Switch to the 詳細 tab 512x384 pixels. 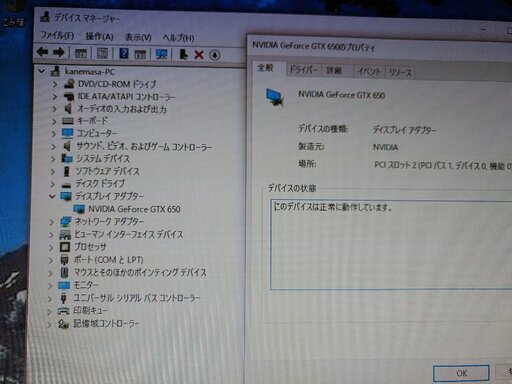pyautogui.click(x=334, y=70)
